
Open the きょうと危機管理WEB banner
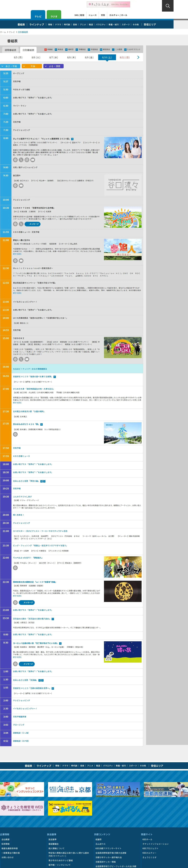(x=22, y=808)
